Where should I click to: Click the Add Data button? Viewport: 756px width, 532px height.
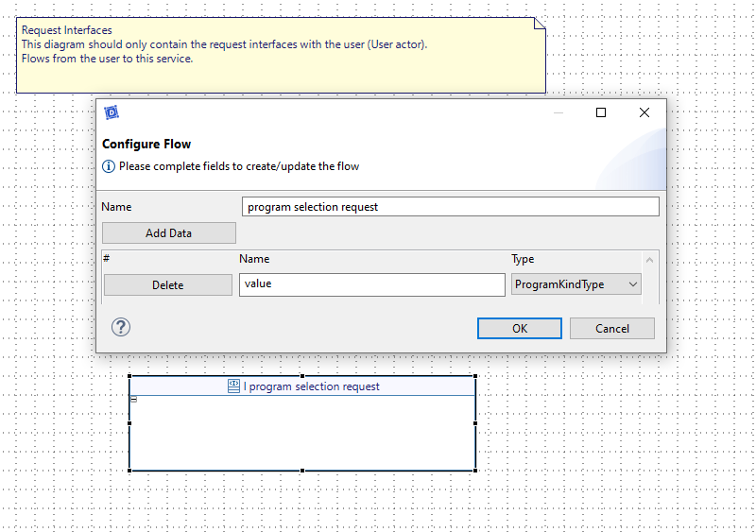(x=169, y=233)
